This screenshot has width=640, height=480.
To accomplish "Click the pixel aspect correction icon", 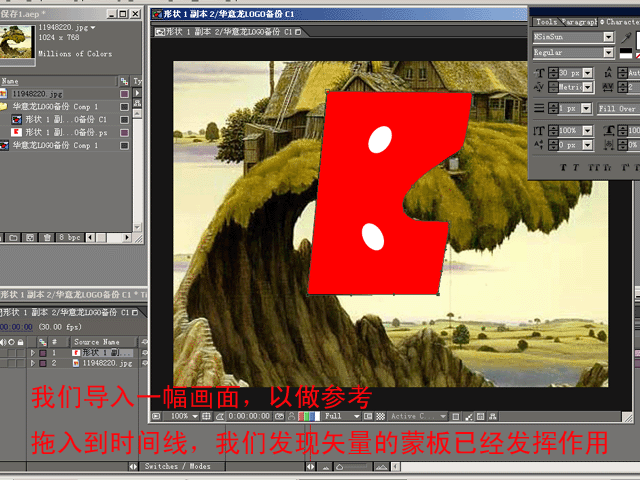I will coord(456,417).
